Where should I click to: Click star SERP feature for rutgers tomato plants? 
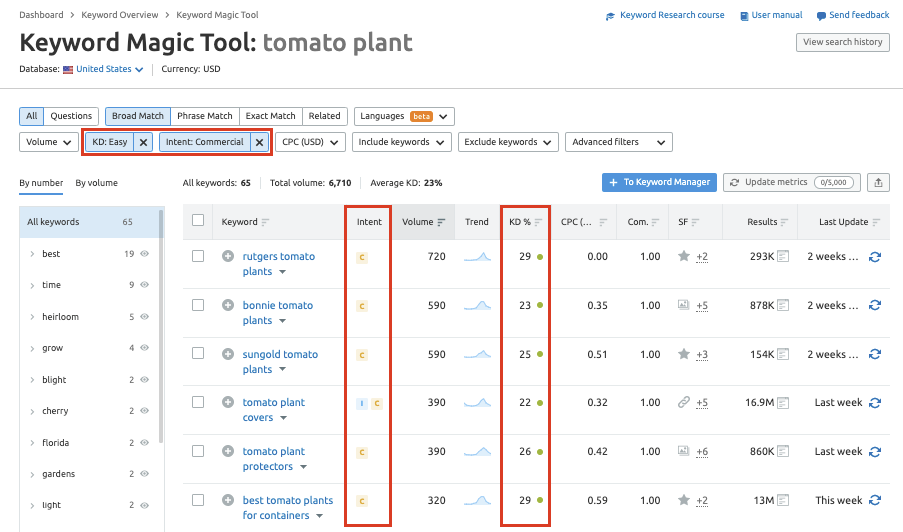(x=684, y=256)
